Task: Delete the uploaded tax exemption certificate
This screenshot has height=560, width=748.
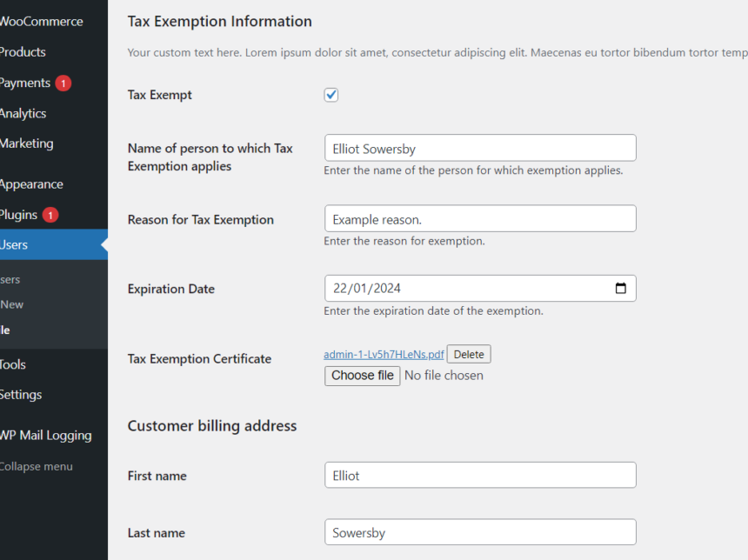Action: click(468, 354)
